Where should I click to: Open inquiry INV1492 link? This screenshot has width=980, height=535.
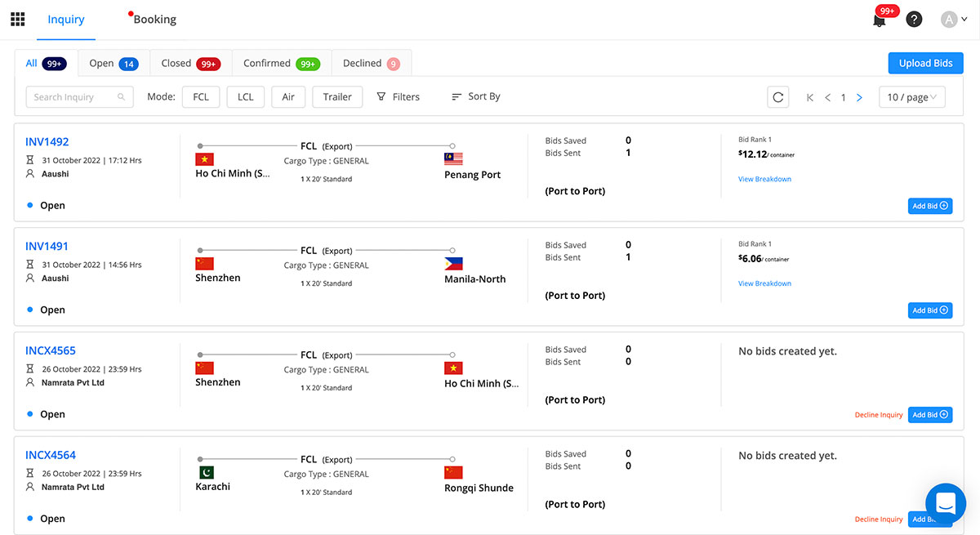click(x=47, y=142)
